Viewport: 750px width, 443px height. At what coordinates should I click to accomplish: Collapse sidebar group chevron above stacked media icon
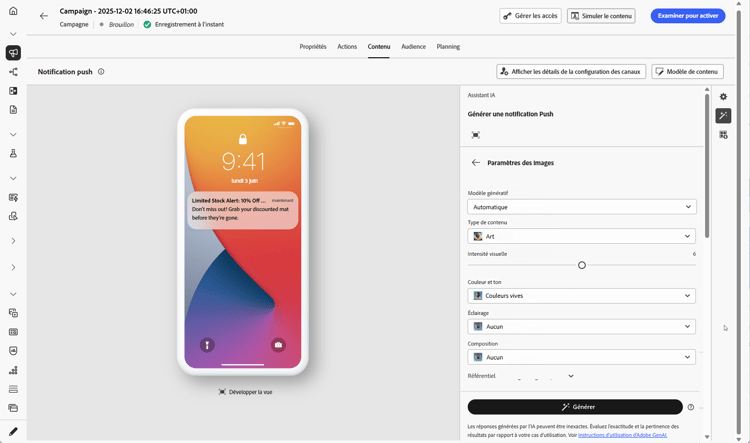click(x=13, y=294)
